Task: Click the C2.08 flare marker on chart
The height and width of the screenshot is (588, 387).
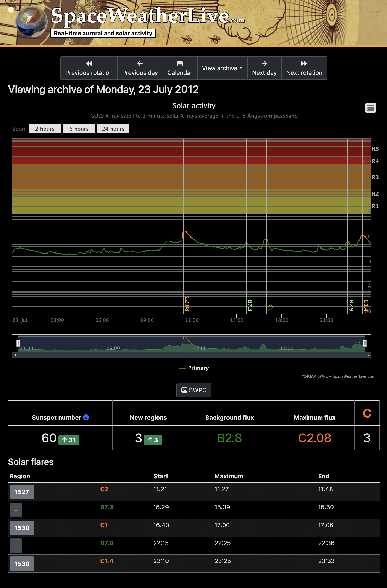Action: pos(187,304)
